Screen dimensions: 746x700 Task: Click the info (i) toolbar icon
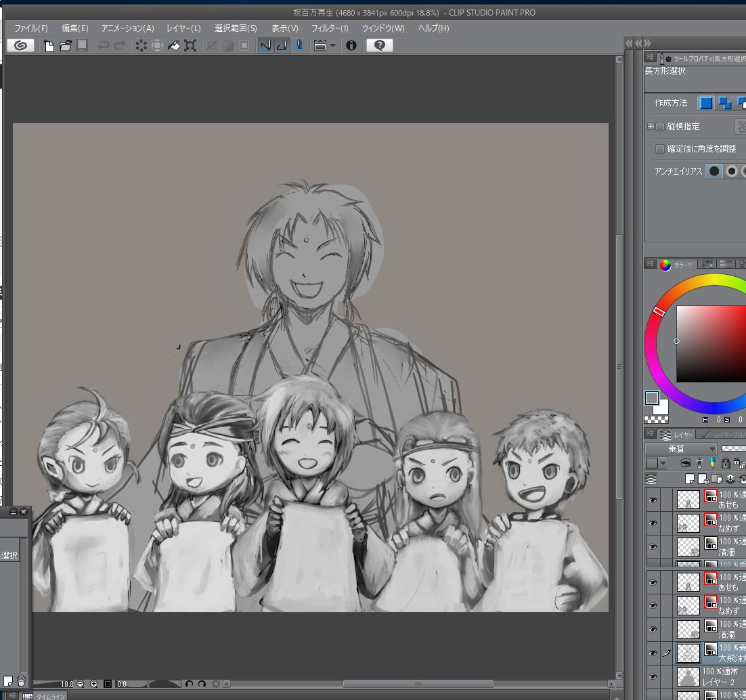point(351,45)
